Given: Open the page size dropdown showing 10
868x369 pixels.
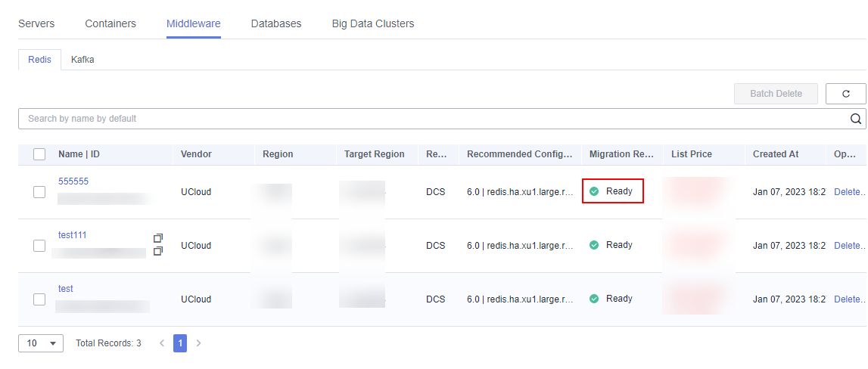Looking at the screenshot, I should pos(41,343).
